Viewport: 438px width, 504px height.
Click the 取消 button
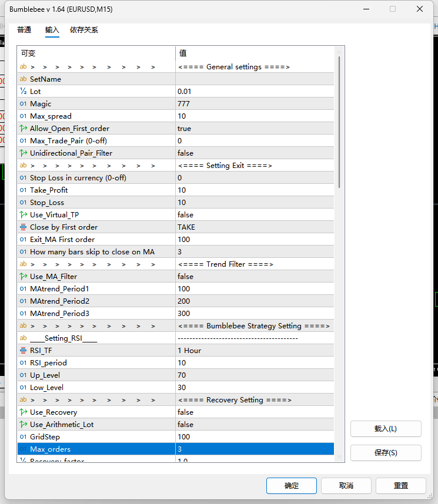point(346,486)
